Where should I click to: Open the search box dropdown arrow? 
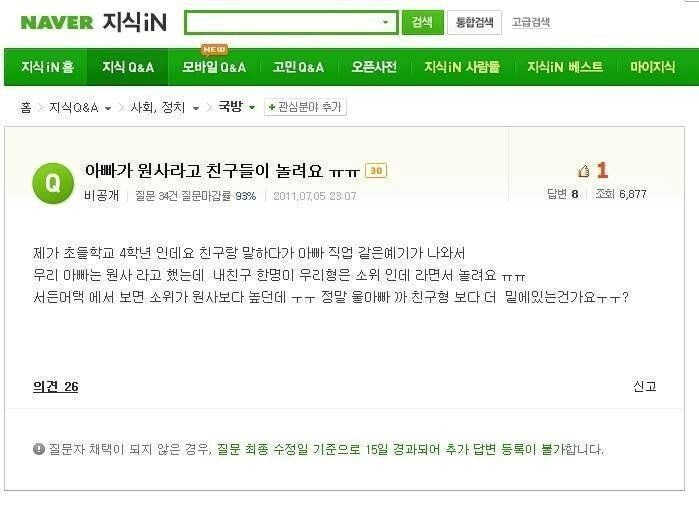(386, 22)
